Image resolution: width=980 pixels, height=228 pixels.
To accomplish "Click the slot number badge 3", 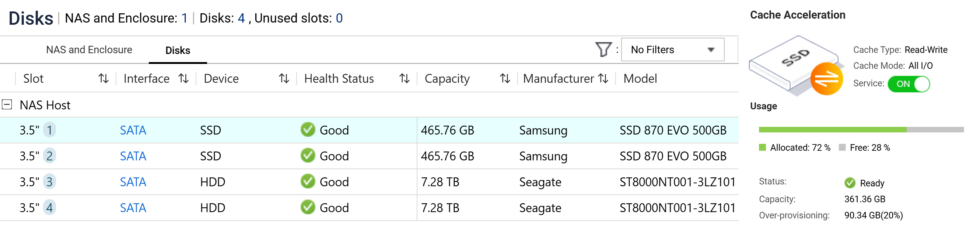I will point(49,182).
